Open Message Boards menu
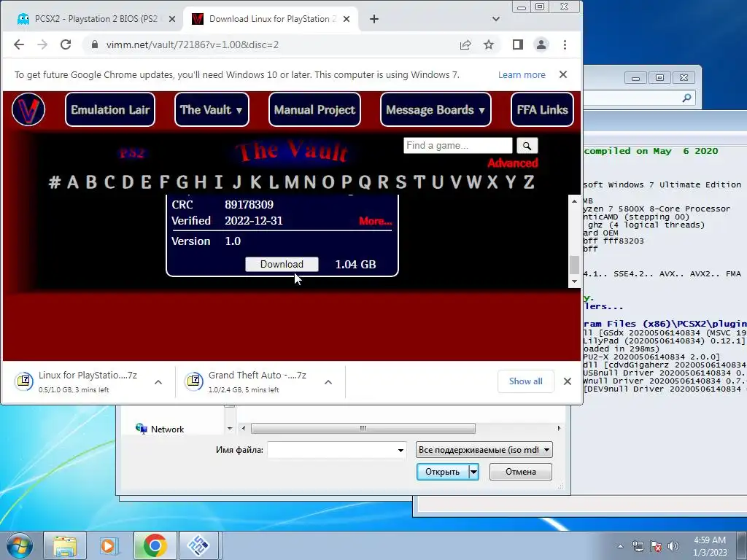747x560 pixels. [x=436, y=109]
